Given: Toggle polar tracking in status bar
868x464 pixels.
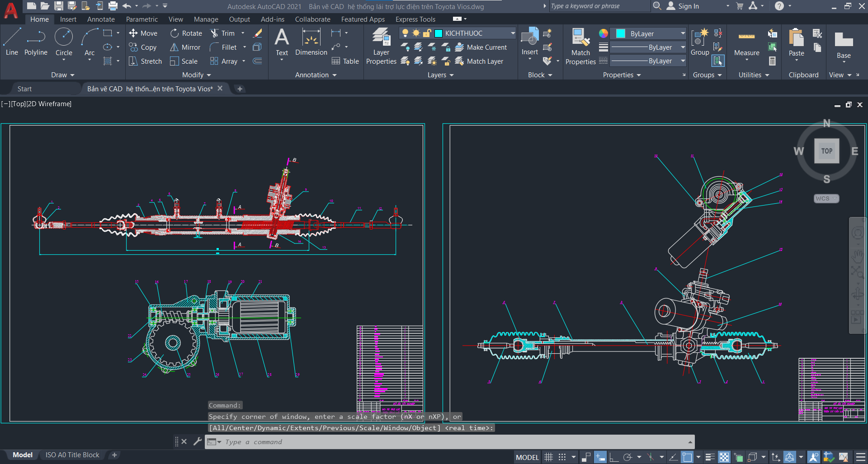Looking at the screenshot, I should (627, 457).
